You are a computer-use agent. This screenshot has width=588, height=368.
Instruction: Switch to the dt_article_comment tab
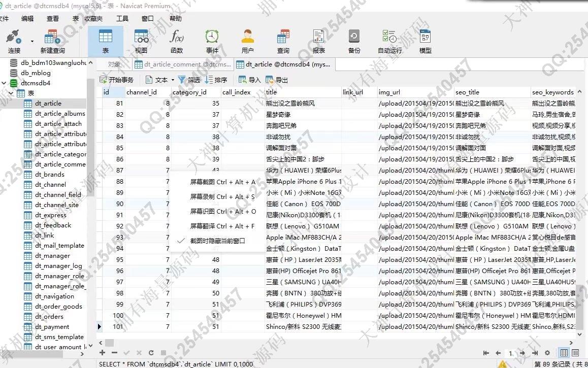click(x=183, y=64)
